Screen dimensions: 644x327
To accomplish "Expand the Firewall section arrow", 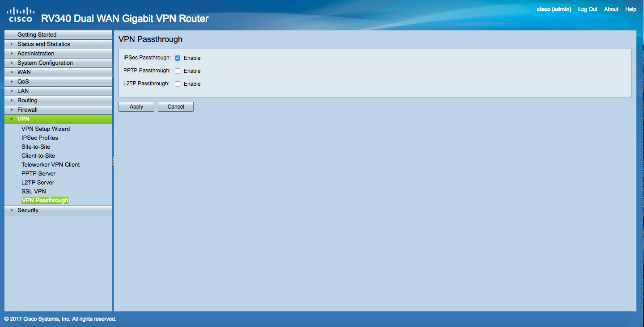I will (x=12, y=110).
